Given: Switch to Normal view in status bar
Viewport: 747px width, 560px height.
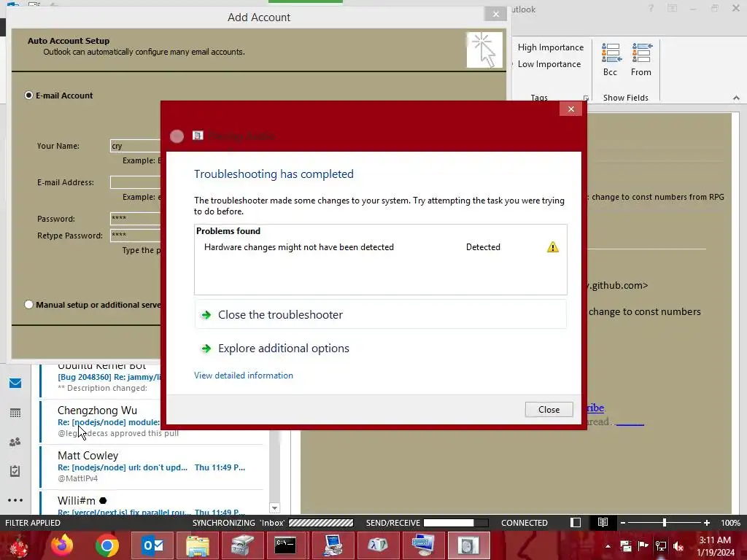Looking at the screenshot, I should (576, 522).
